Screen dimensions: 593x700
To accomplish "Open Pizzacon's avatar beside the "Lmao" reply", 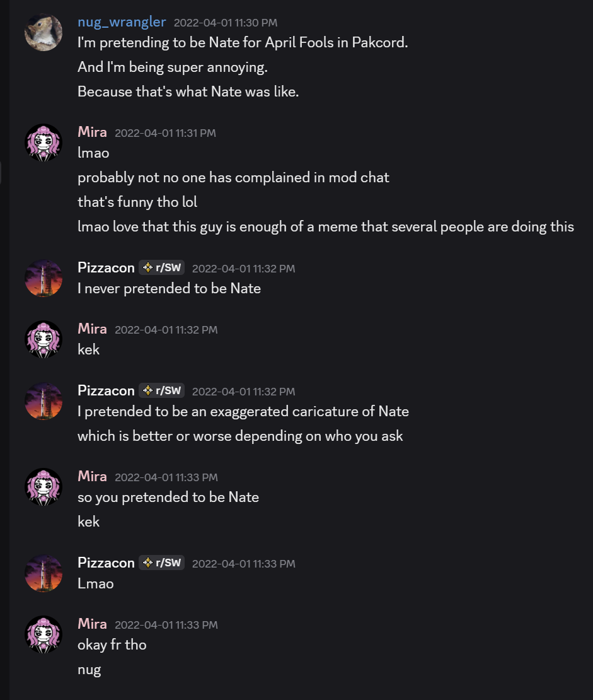I will 43,573.
